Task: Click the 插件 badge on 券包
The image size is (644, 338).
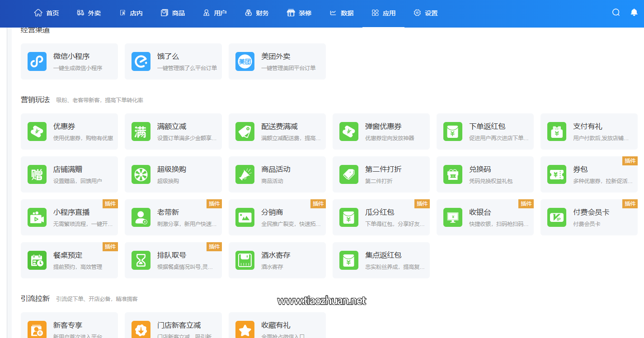Action: pyautogui.click(x=630, y=161)
